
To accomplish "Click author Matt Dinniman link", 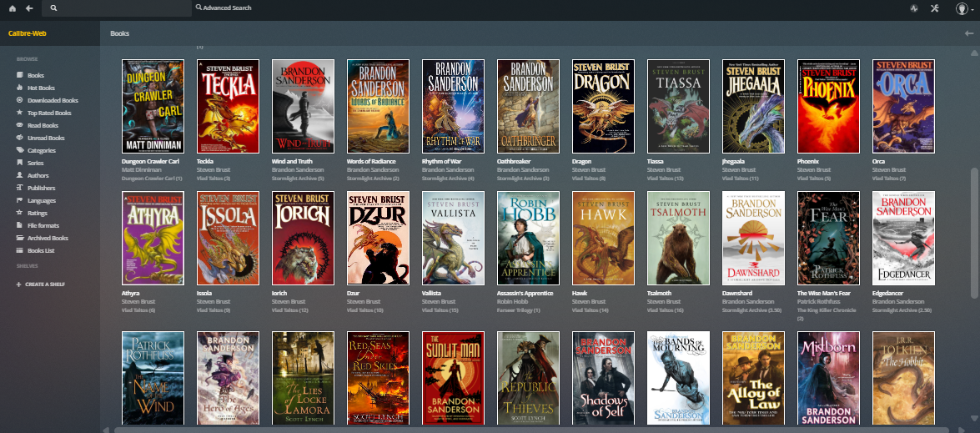I will click(x=140, y=169).
